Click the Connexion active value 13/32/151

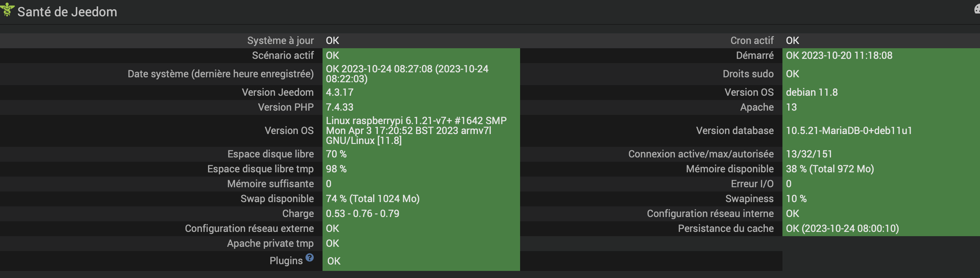click(809, 154)
